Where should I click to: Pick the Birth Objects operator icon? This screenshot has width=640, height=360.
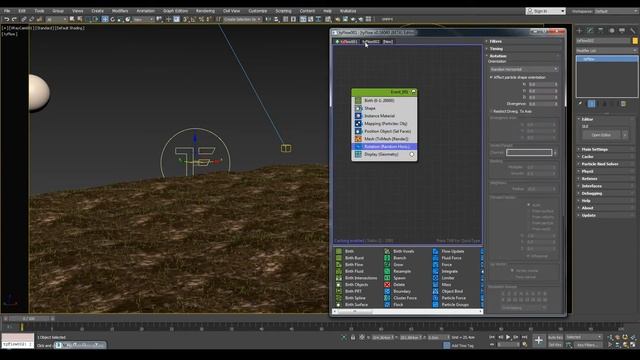(x=339, y=284)
